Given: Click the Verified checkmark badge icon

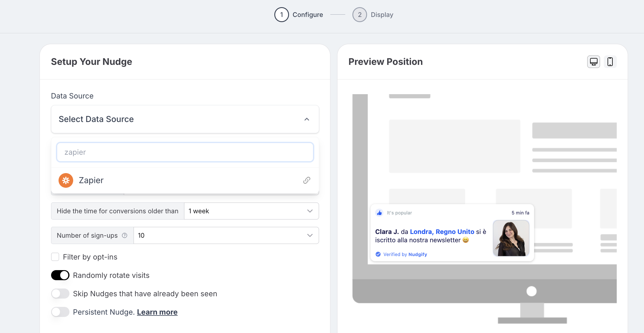Looking at the screenshot, I should pos(378,254).
